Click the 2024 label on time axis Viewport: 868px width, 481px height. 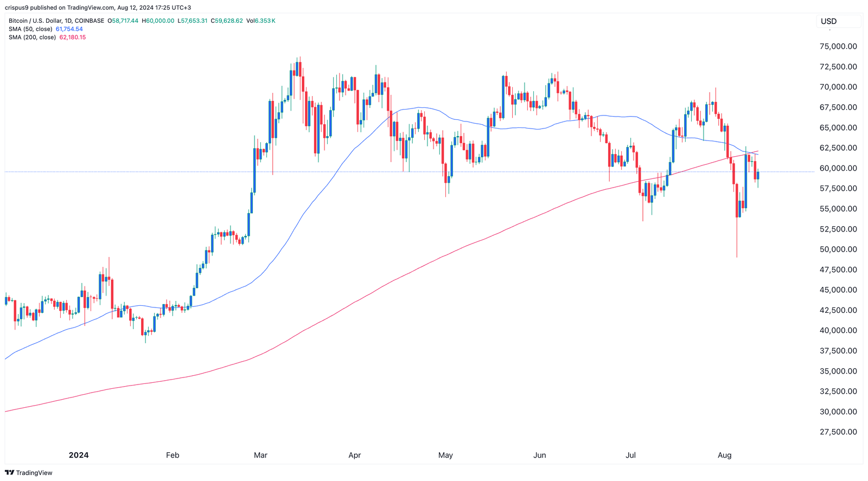tap(79, 455)
